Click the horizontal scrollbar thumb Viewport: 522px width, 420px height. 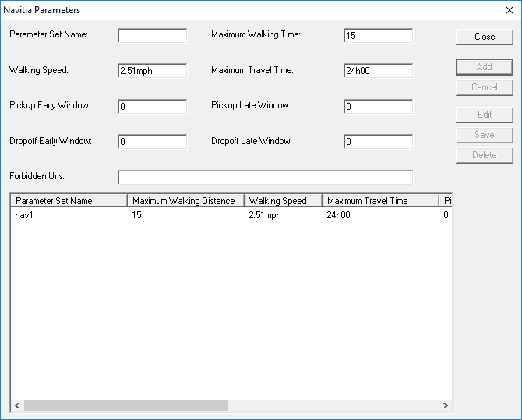pyautogui.click(x=125, y=406)
